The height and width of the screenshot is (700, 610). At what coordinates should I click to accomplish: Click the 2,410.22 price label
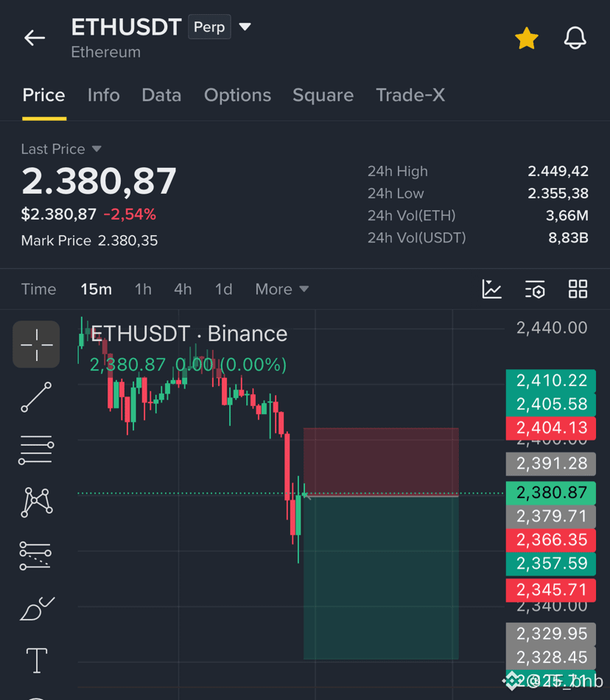coord(551,381)
